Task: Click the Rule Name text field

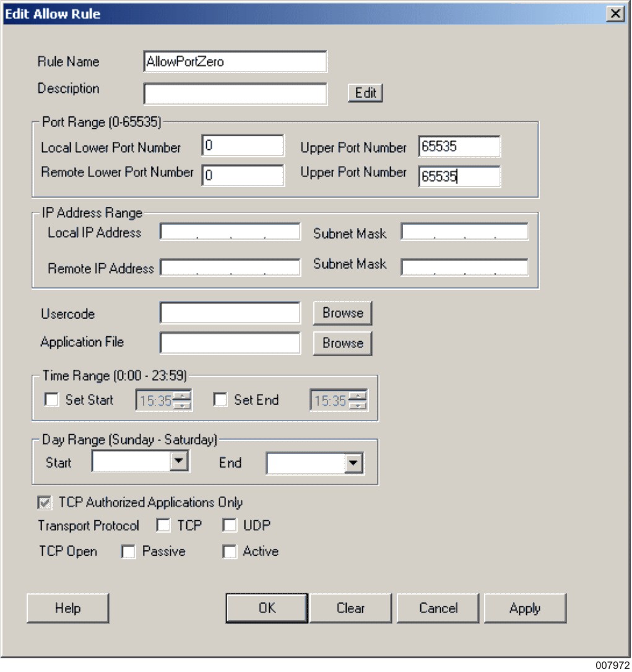Action: point(235,62)
